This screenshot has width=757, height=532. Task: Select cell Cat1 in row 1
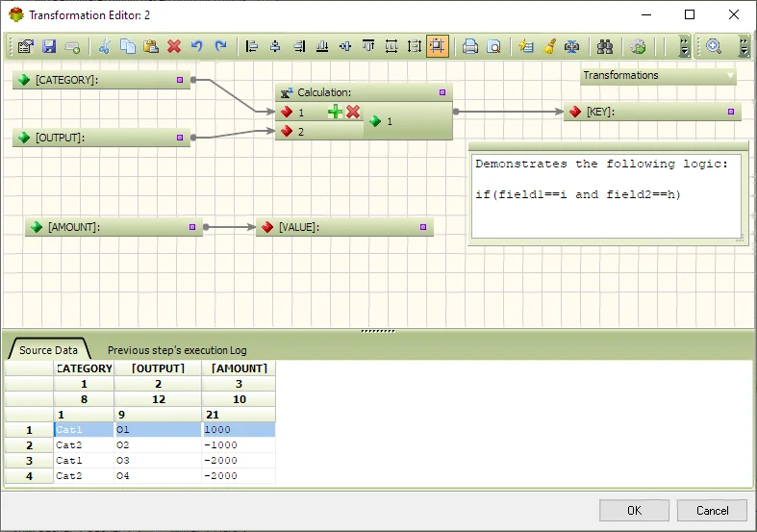(84, 430)
